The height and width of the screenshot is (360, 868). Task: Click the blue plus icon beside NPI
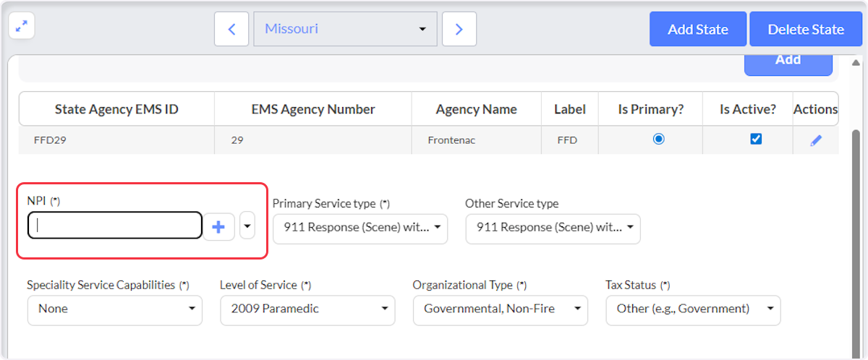pos(218,227)
